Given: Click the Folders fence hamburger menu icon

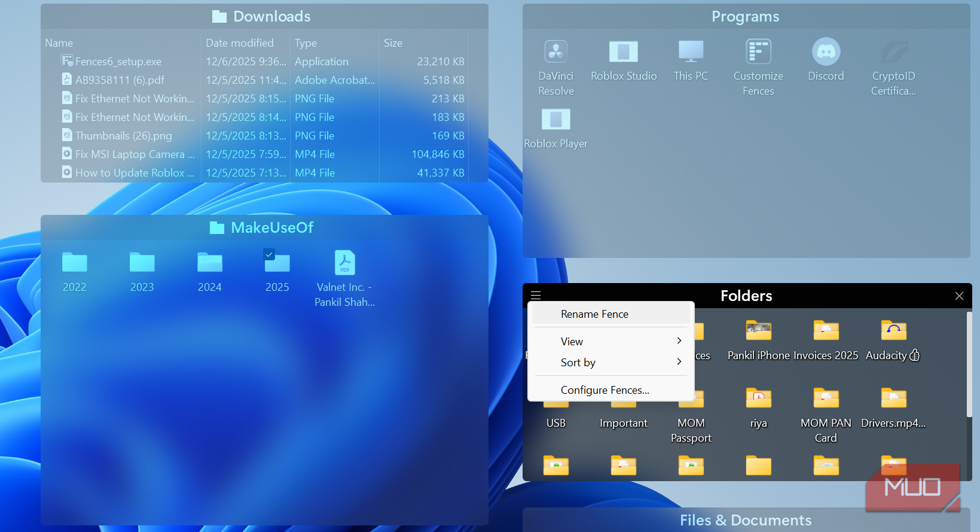Looking at the screenshot, I should pos(536,295).
